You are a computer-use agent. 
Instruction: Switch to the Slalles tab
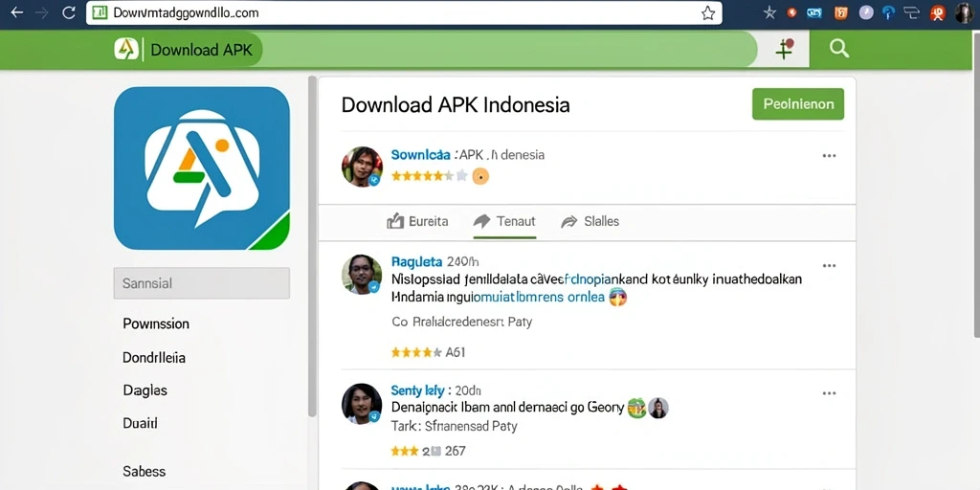click(x=590, y=221)
